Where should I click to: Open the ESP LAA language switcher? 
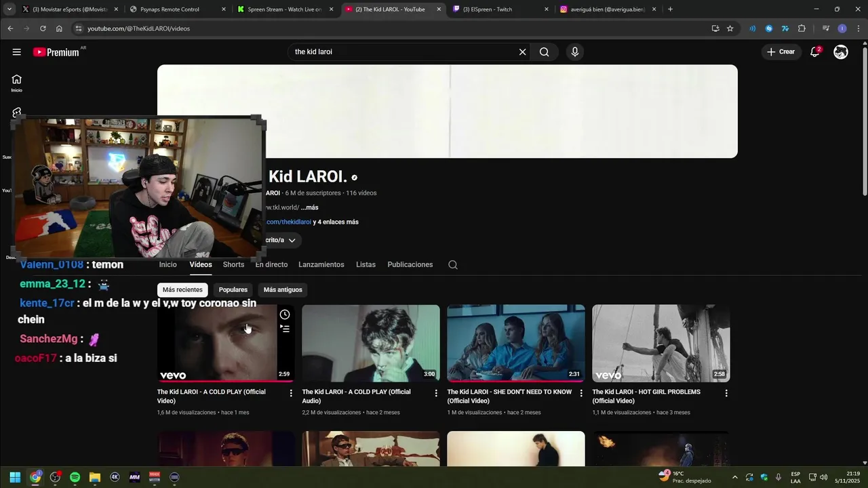(795, 477)
